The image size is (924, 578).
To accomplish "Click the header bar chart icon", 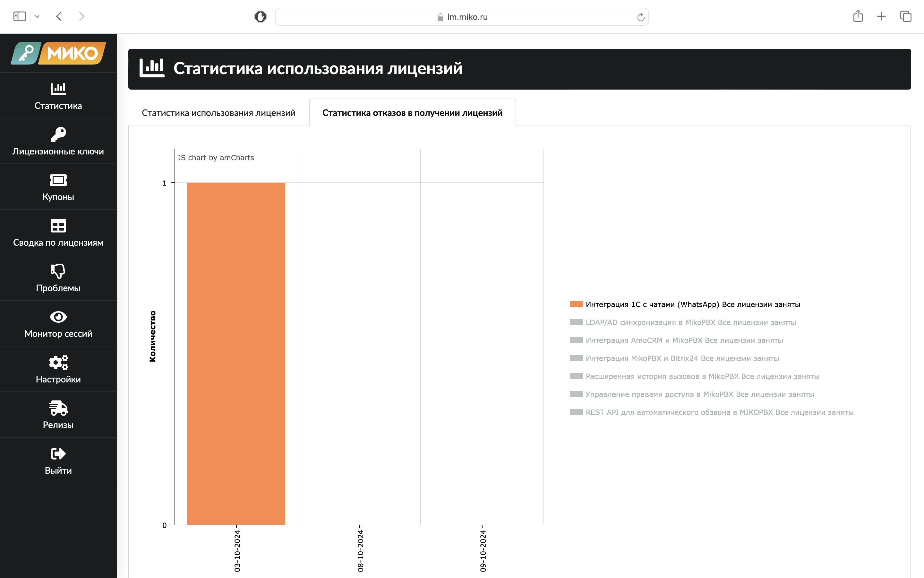I will coord(151,68).
